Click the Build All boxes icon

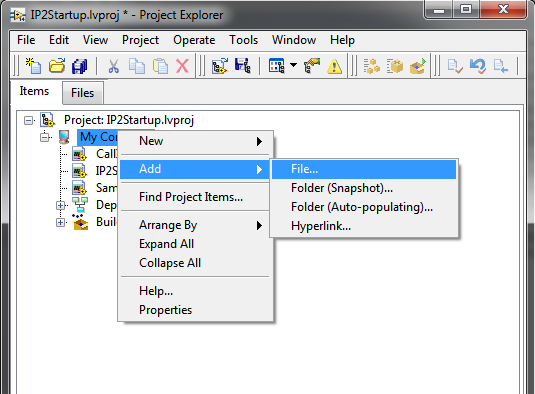tap(372, 66)
